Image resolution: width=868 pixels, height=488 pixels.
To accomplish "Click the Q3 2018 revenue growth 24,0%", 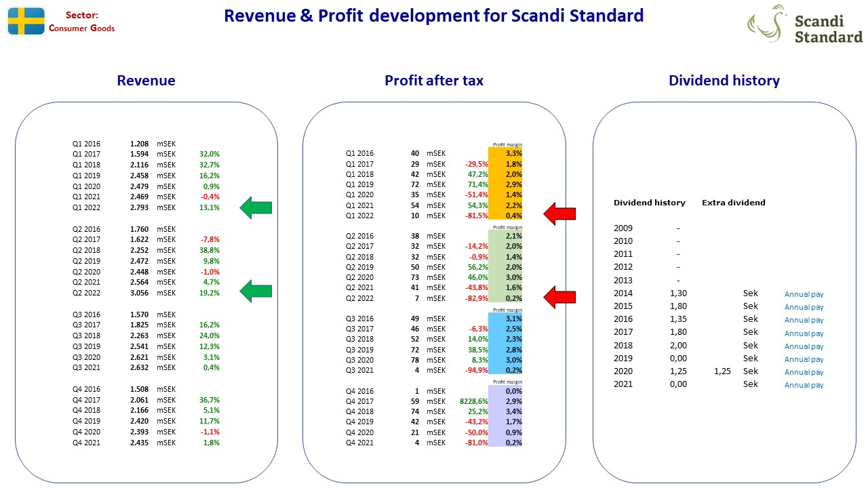I will tap(210, 335).
